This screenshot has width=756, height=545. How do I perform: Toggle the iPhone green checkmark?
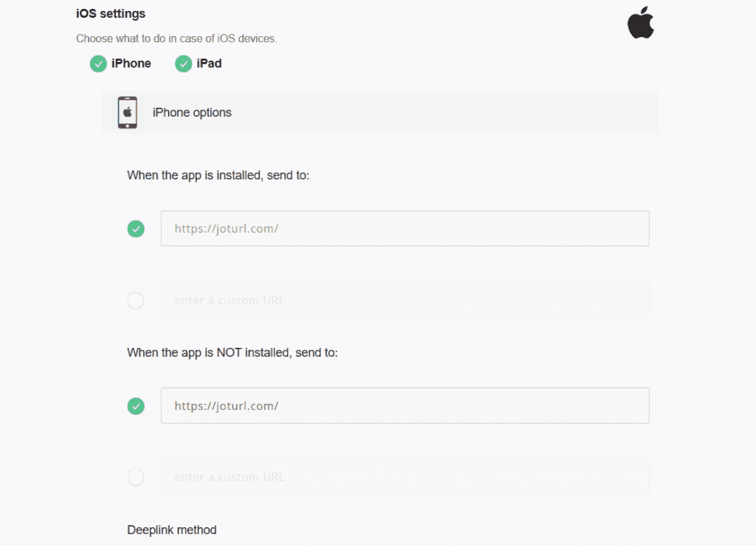[x=98, y=64]
